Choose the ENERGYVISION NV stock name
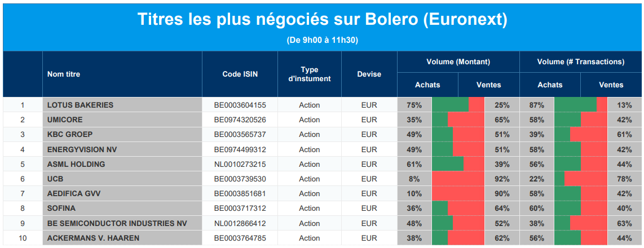This screenshot has height=248, width=644. pyautogui.click(x=82, y=149)
